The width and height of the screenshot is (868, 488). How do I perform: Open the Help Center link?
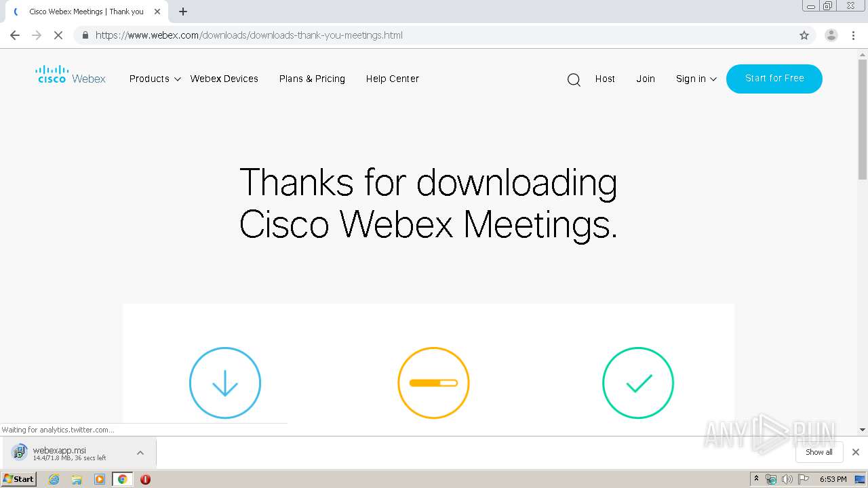coord(393,79)
